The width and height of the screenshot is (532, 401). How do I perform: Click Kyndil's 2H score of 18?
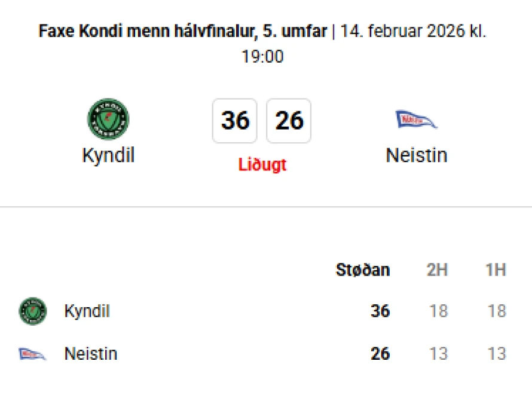click(438, 311)
